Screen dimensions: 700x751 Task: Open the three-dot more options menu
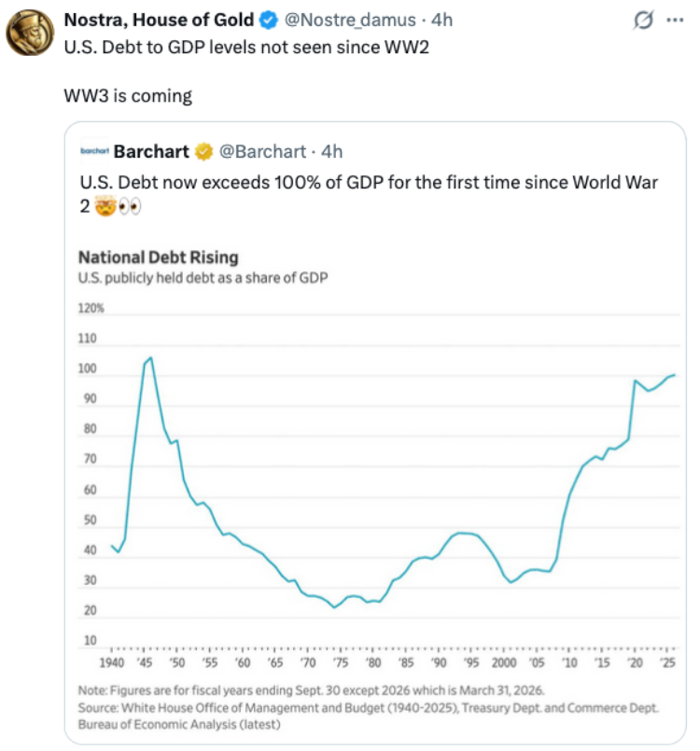[675, 21]
